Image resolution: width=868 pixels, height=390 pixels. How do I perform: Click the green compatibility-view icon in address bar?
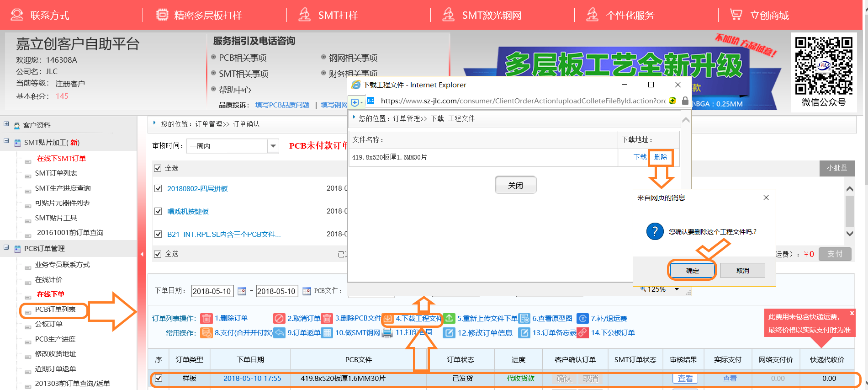[672, 101]
